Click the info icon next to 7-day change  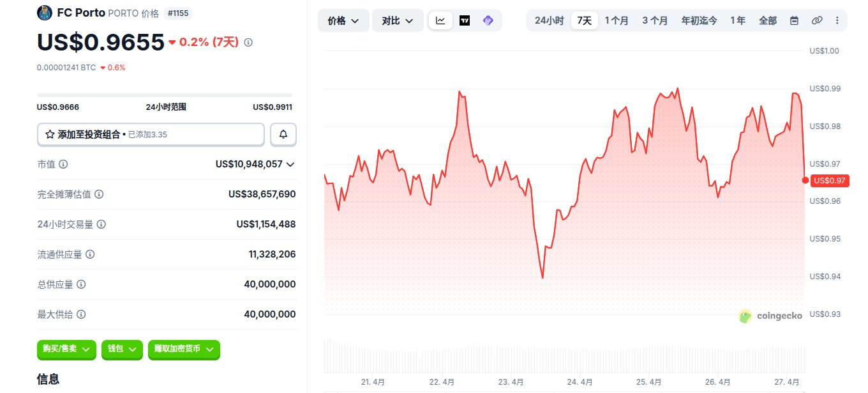(248, 42)
